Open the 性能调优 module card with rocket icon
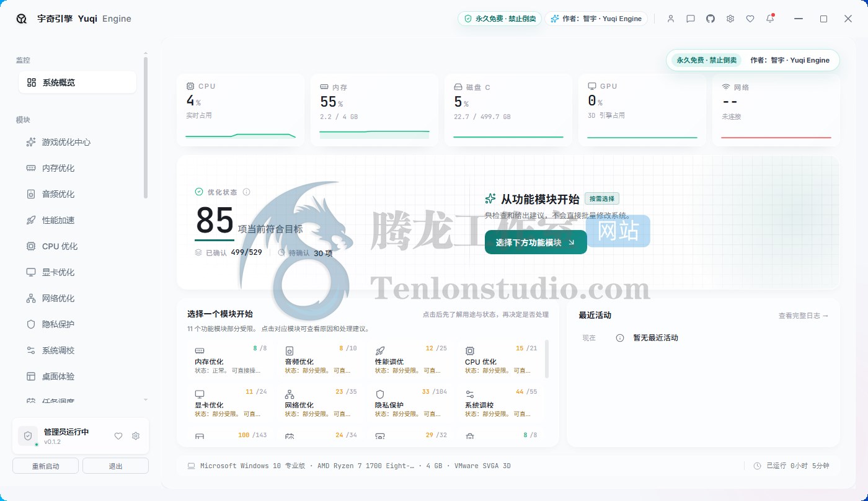This screenshot has height=501, width=868. click(410, 360)
